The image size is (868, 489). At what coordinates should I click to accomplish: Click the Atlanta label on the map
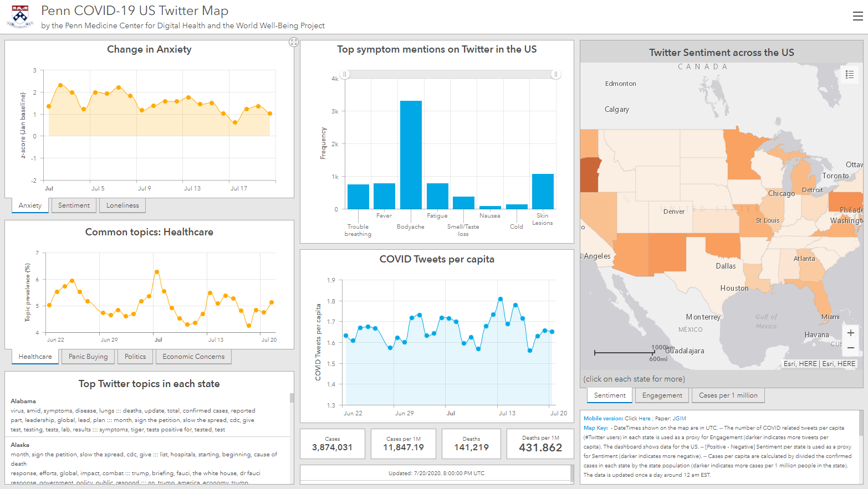(x=804, y=259)
